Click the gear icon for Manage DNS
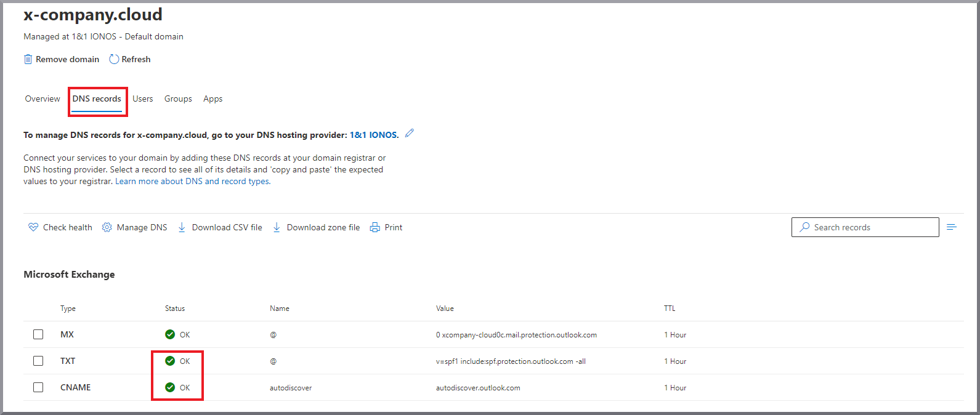The height and width of the screenshot is (415, 980). click(107, 227)
